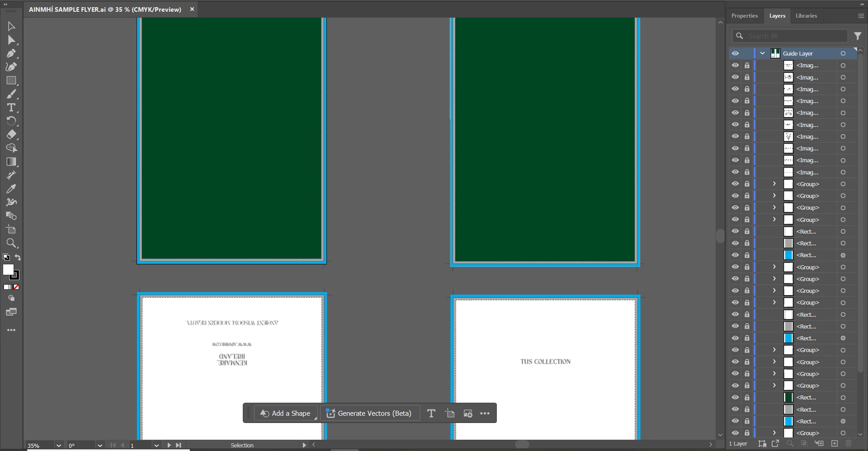Click the canvas vertical scrollbar thumb
The width and height of the screenshot is (868, 451).
tap(720, 236)
